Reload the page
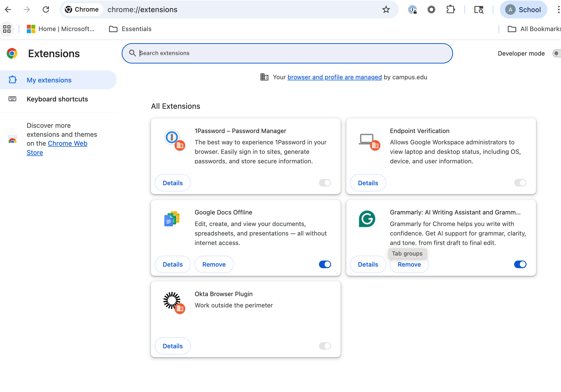561x392 pixels. tap(46, 10)
